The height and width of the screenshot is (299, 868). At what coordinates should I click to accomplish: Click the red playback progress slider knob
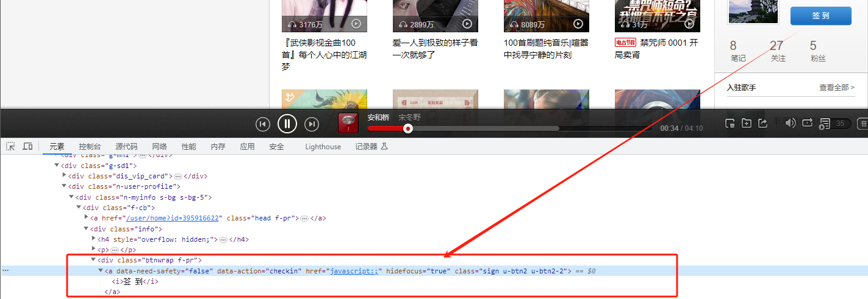pos(408,128)
